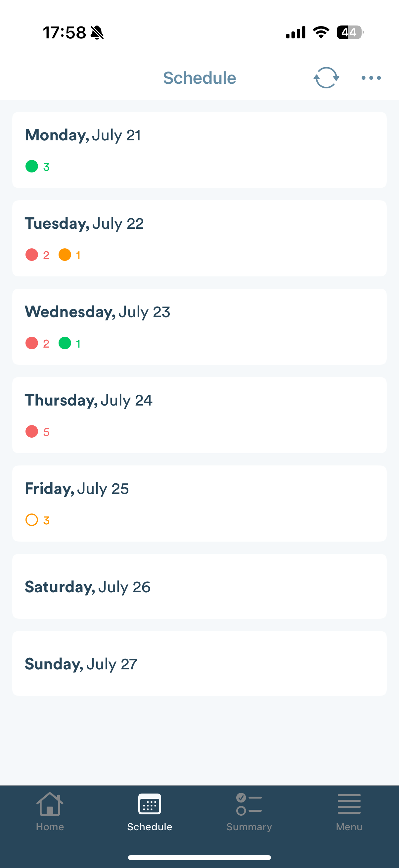Tap hollow orange circle on Friday

click(x=32, y=520)
